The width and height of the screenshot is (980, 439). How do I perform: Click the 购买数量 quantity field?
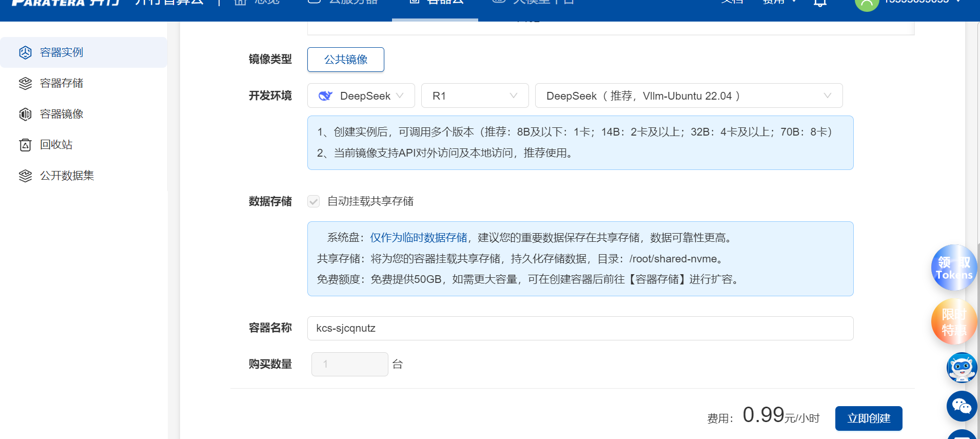point(350,364)
